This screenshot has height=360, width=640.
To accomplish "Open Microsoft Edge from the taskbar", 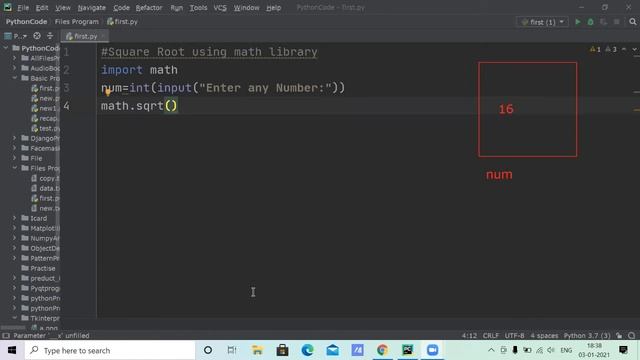I will tap(307, 350).
